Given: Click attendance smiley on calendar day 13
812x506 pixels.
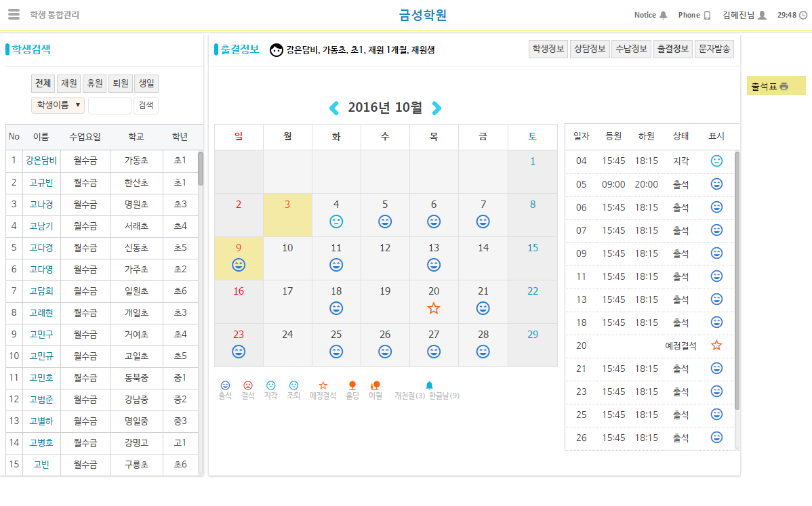Looking at the screenshot, I should click(x=434, y=265).
